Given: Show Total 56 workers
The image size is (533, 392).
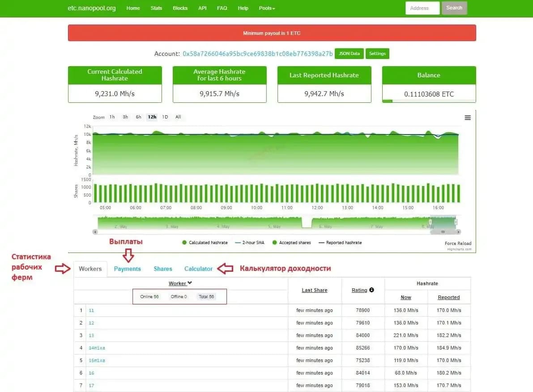Looking at the screenshot, I should tap(206, 297).
